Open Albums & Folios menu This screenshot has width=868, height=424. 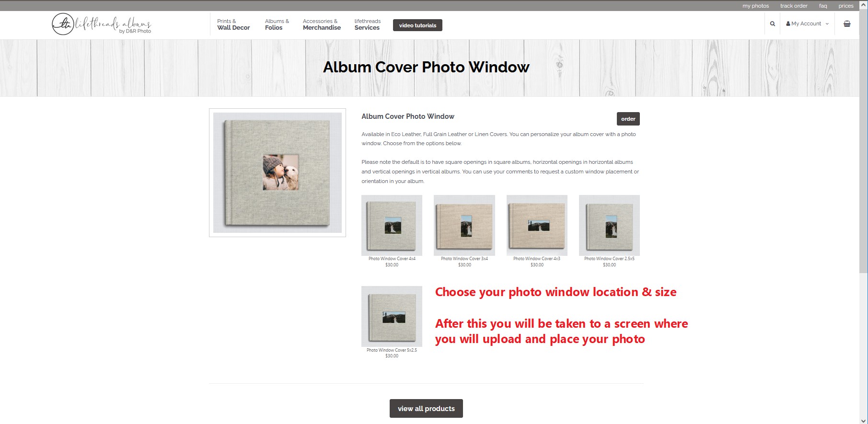click(x=277, y=24)
